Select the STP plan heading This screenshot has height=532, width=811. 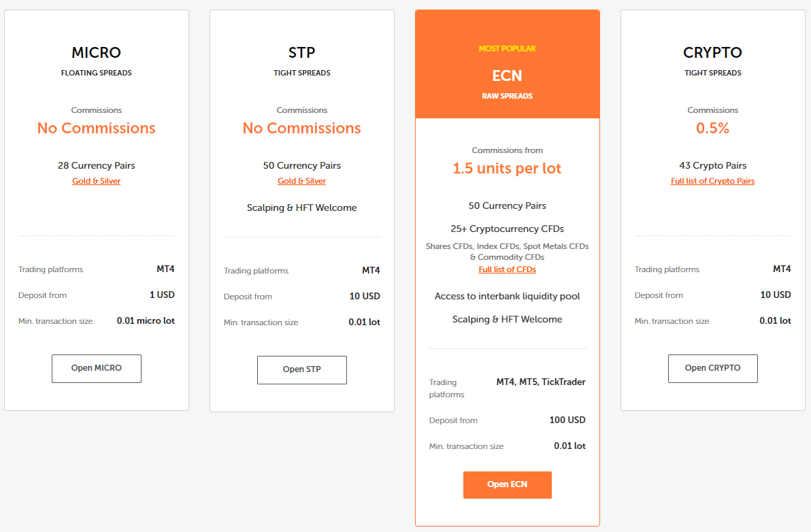(301, 52)
